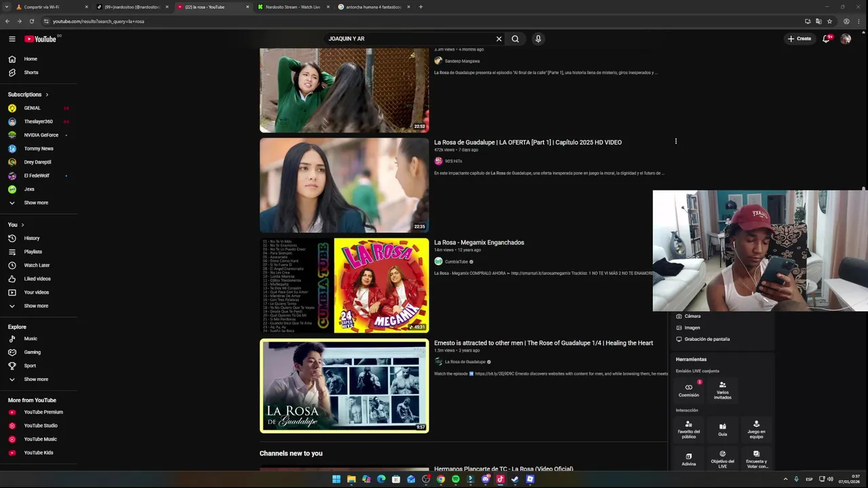
Task: Click the YouTube logo
Action: coord(41,39)
